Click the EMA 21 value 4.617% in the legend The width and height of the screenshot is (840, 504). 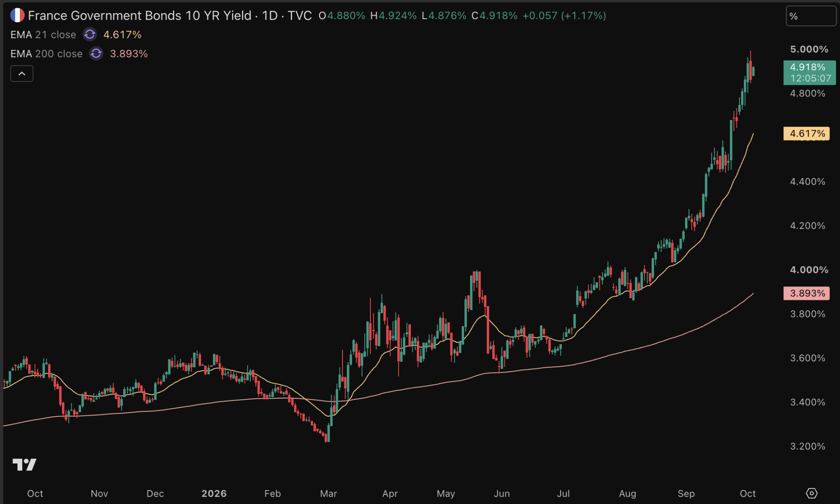122,34
